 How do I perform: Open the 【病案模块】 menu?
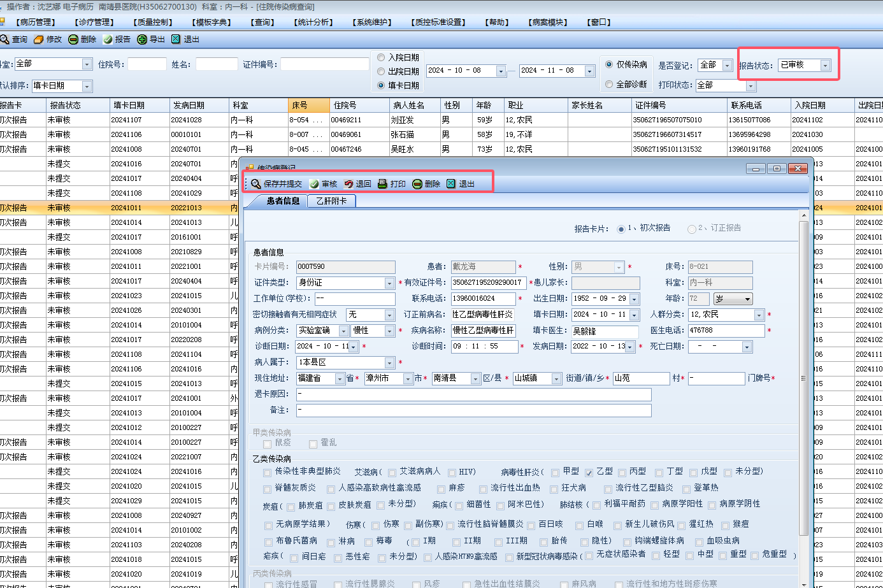[549, 22]
